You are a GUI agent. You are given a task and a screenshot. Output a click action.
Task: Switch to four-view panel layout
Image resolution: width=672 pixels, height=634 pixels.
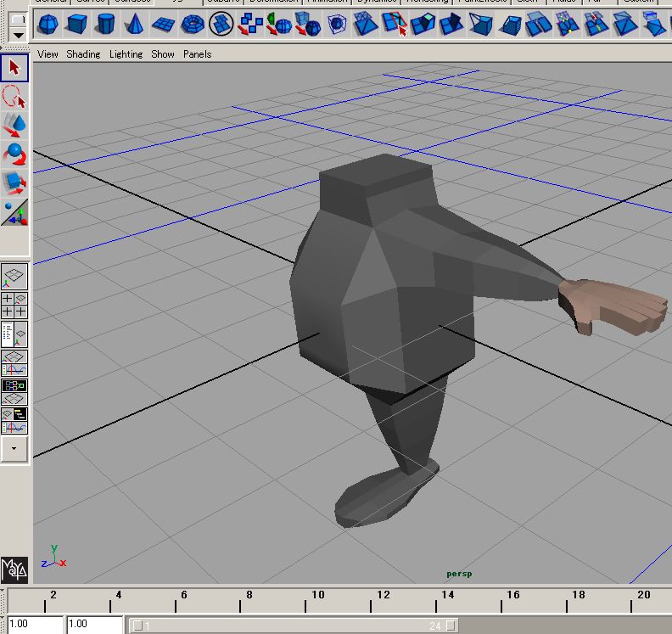coord(14,306)
